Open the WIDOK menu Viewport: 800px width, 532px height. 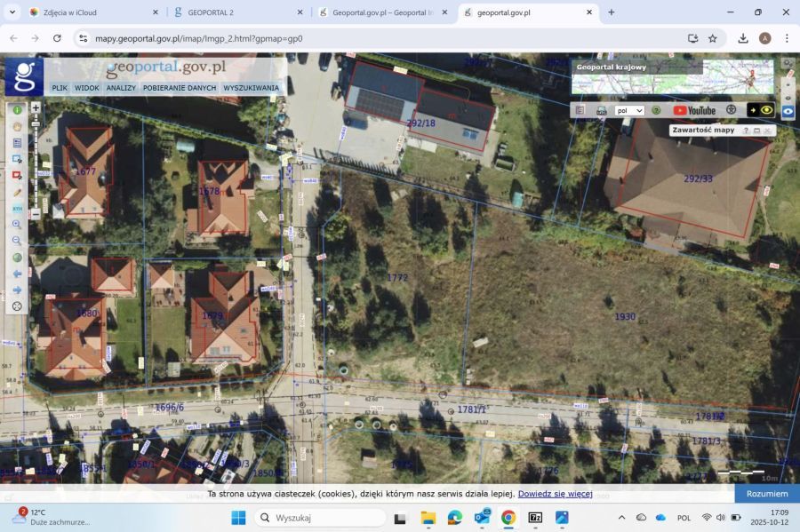click(87, 88)
